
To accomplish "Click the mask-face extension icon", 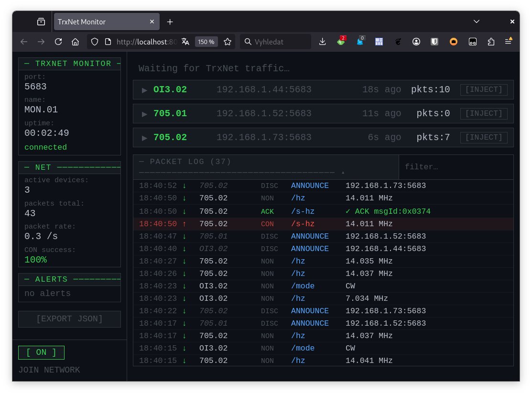I will (x=473, y=42).
